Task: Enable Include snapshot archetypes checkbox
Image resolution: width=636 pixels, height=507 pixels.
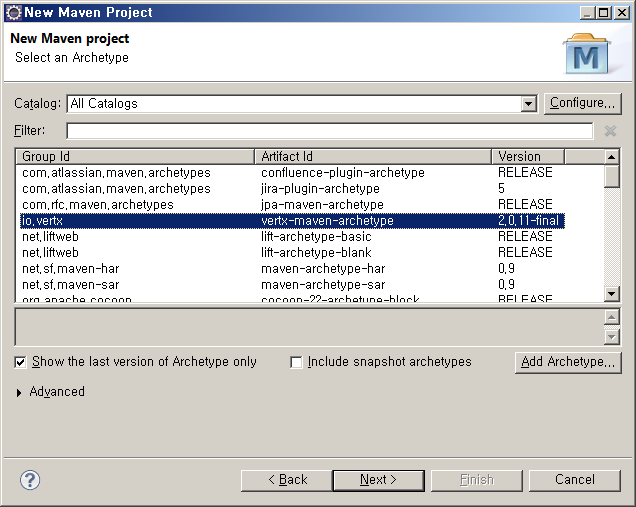Action: 296,362
